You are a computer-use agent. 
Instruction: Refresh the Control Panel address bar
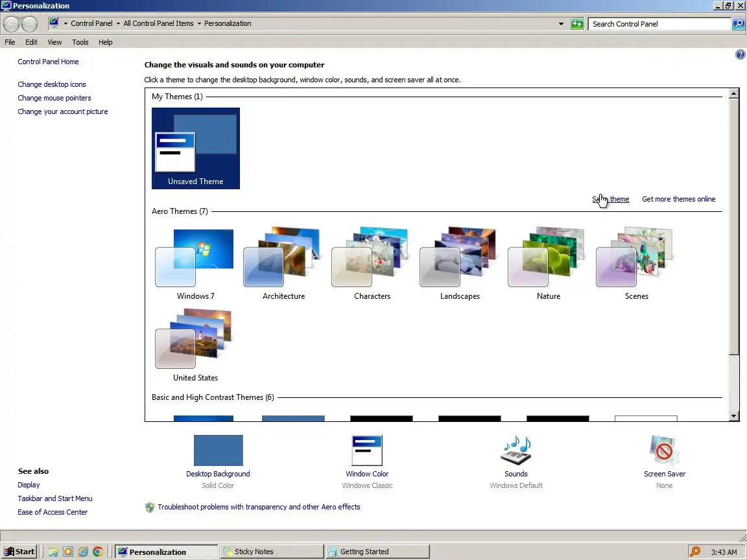coord(577,24)
